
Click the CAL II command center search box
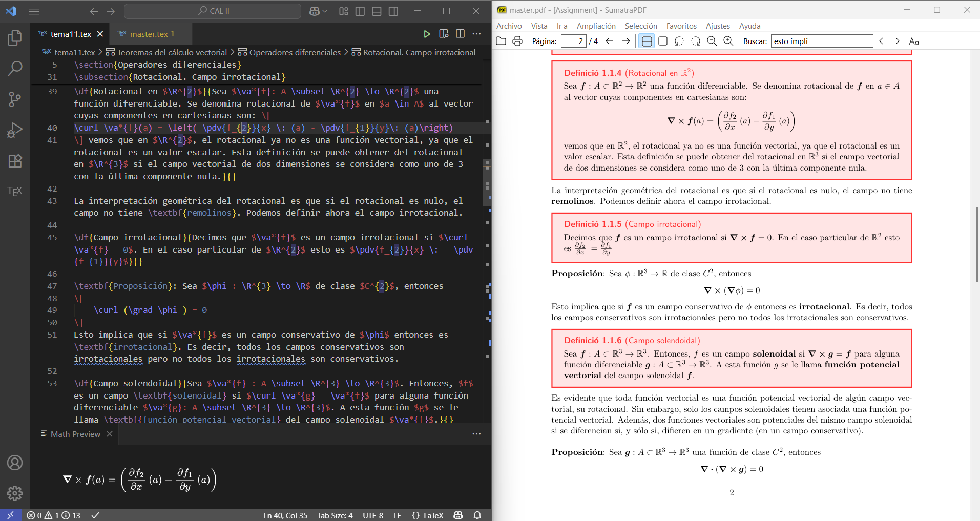coord(213,11)
